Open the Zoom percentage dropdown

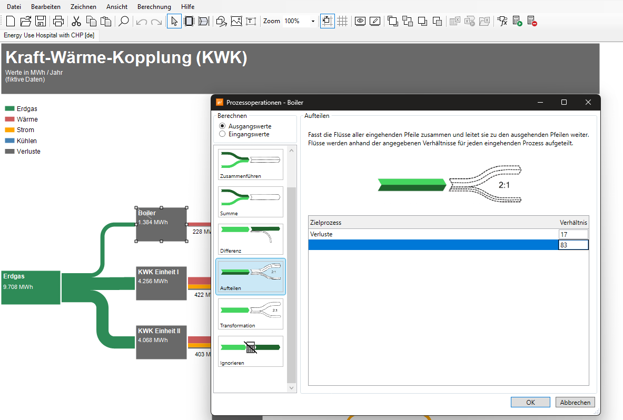click(x=313, y=21)
